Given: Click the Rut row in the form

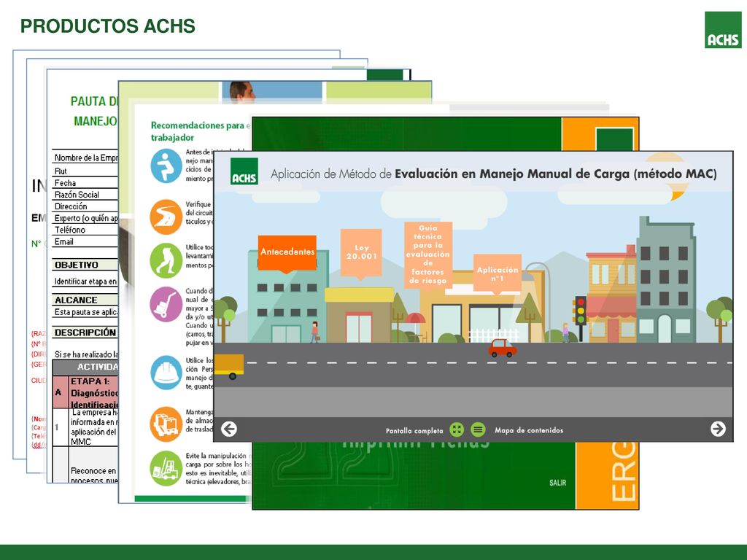Looking at the screenshot, I should (x=85, y=171).
